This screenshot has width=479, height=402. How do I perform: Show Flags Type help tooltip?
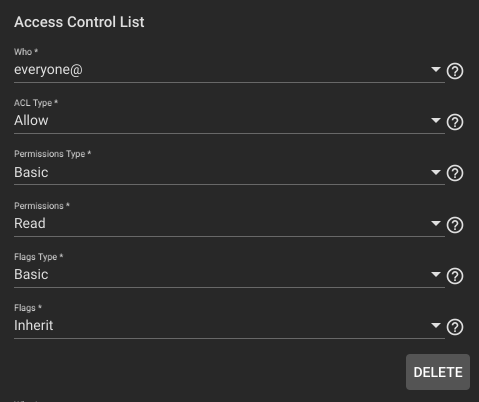pyautogui.click(x=455, y=276)
